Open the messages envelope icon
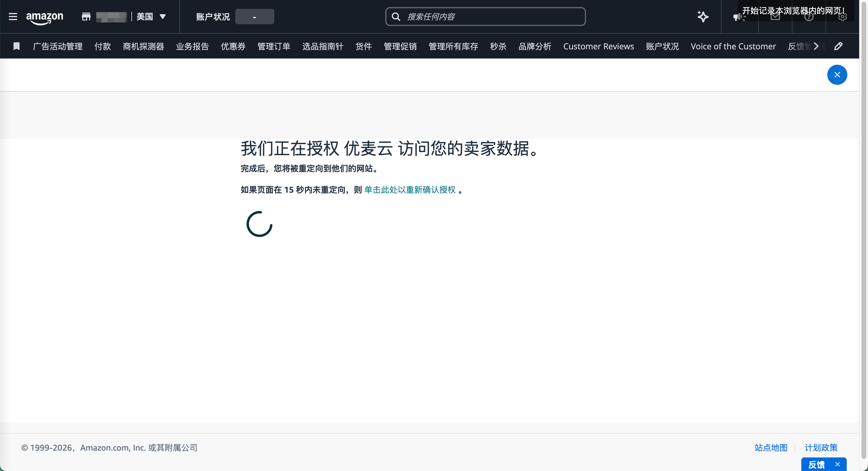This screenshot has height=471, width=868. (x=775, y=17)
